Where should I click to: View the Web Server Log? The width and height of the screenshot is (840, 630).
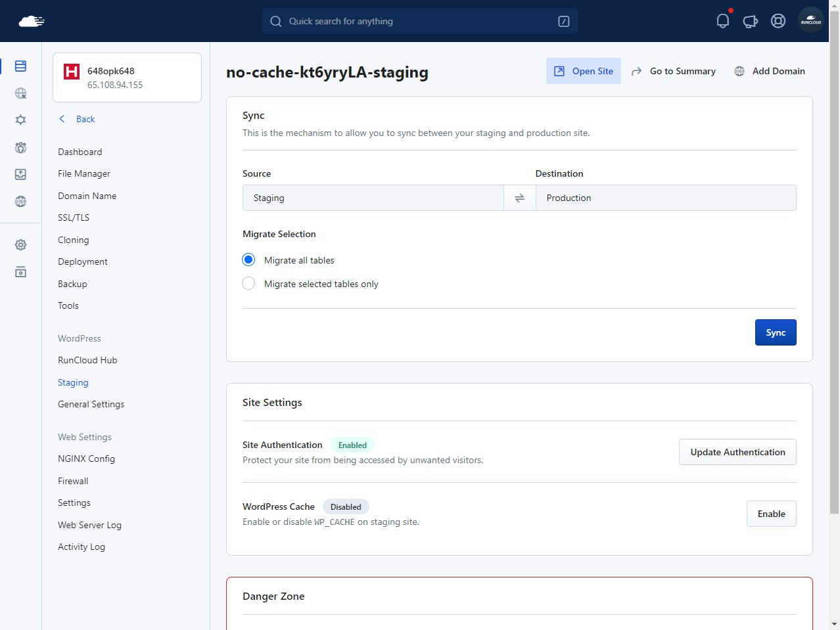tap(90, 525)
